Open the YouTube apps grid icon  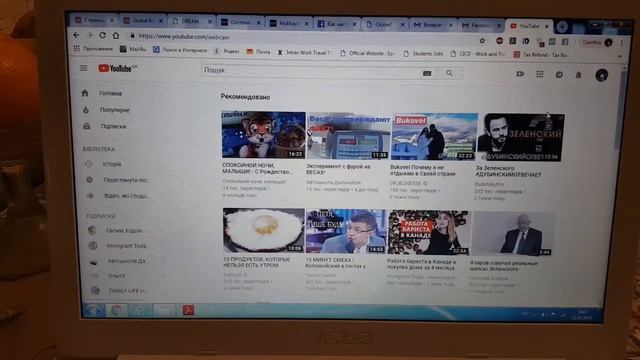coord(540,74)
